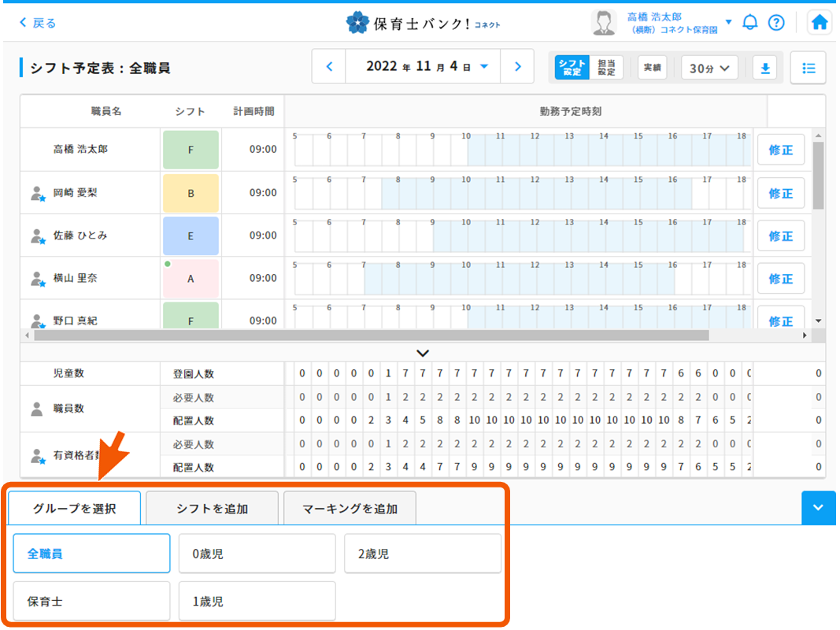
Task: Download the shift schedule
Action: (764, 68)
